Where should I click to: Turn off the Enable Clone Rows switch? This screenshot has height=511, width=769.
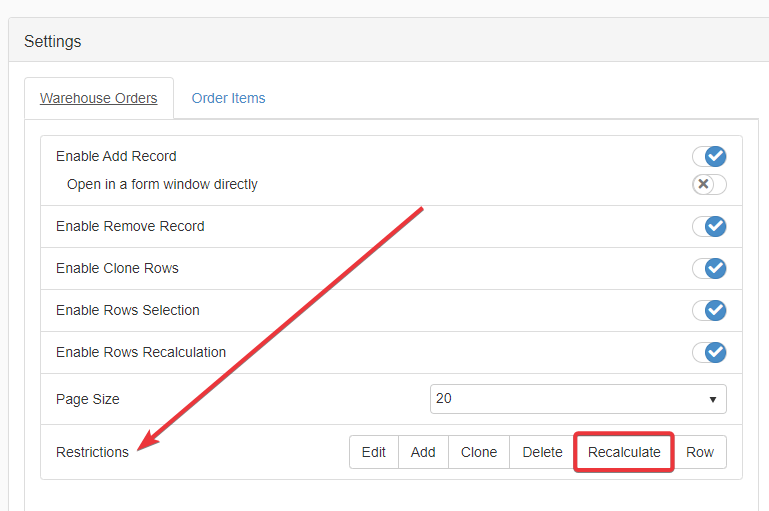tap(709, 268)
